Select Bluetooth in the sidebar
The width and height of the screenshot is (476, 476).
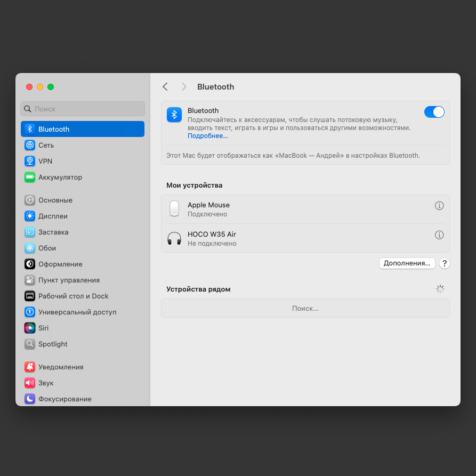click(x=83, y=129)
